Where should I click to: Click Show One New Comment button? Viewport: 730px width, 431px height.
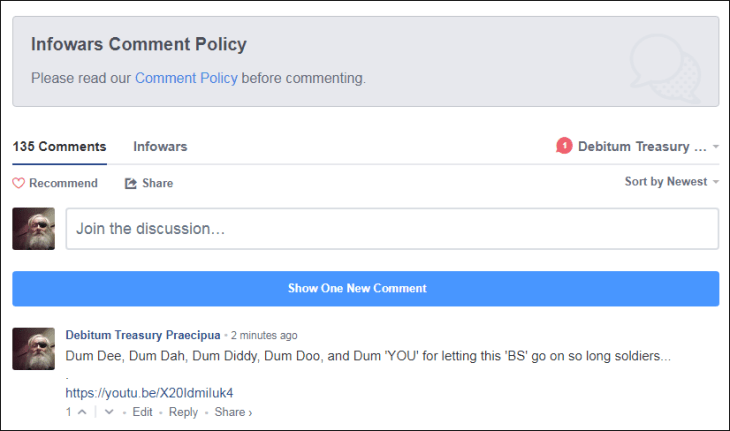point(365,288)
